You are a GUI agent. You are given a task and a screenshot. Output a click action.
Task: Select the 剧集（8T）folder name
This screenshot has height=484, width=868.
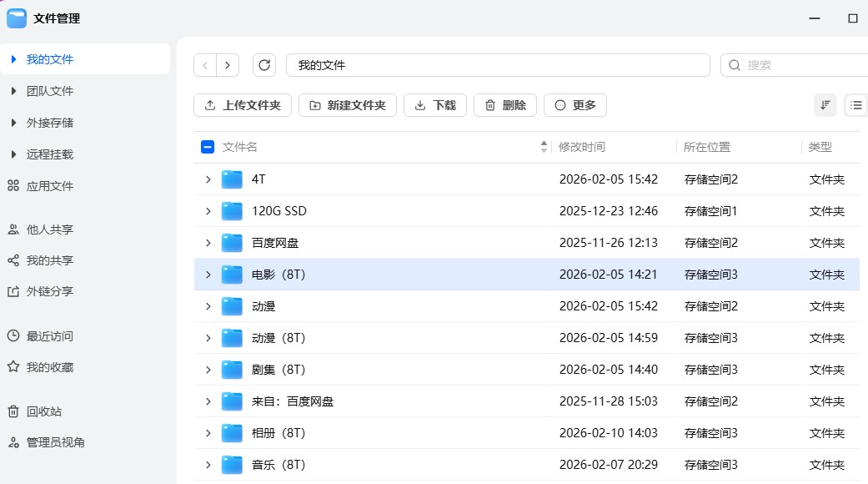(x=278, y=370)
